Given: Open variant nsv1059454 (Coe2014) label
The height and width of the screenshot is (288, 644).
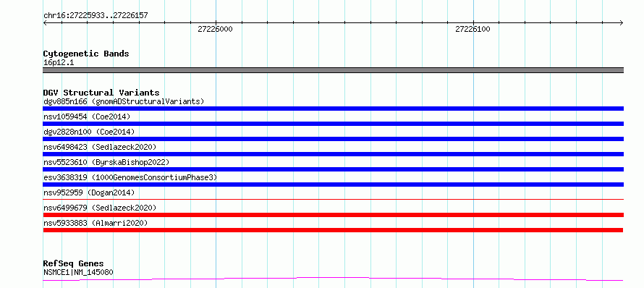Looking at the screenshot, I should click(x=87, y=117).
